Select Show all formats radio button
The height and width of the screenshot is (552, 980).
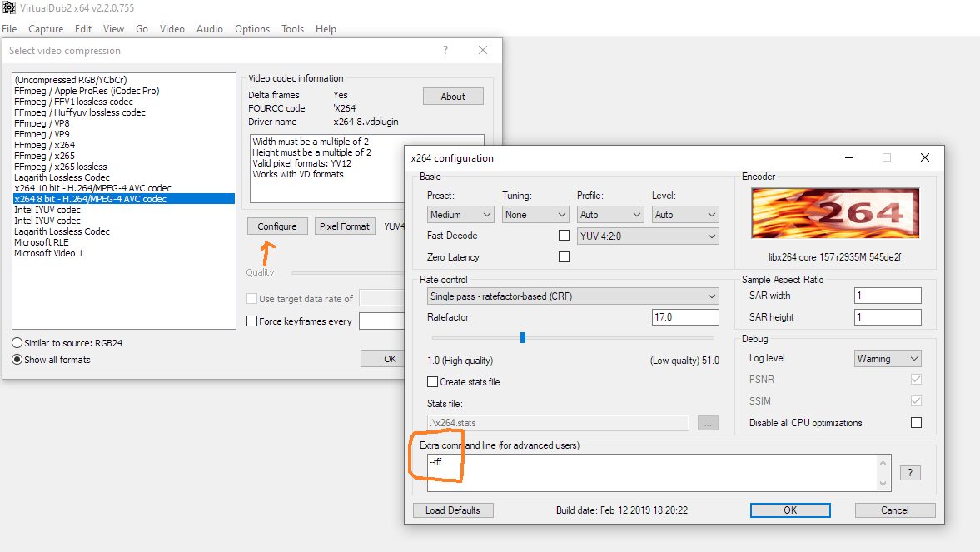click(x=17, y=360)
